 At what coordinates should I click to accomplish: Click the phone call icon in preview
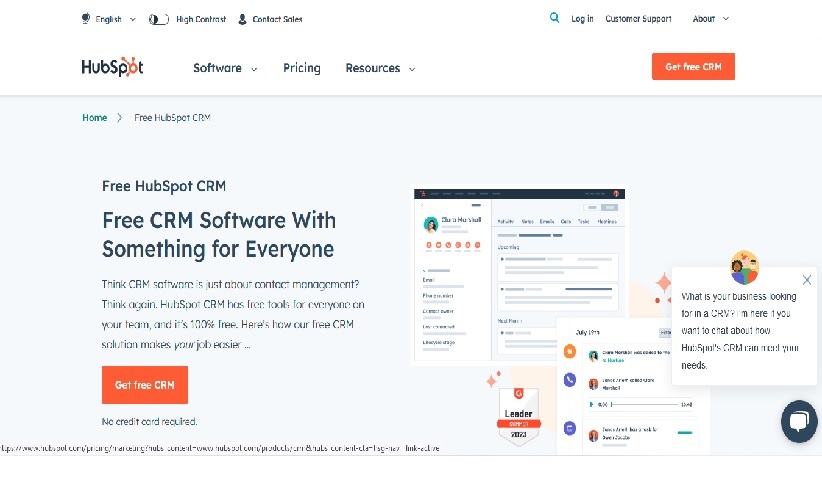tap(570, 380)
